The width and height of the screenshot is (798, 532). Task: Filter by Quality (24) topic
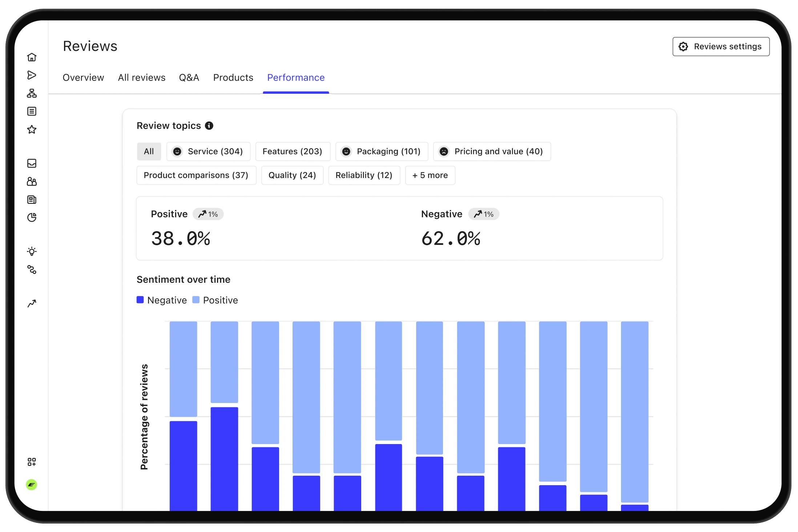pos(293,176)
